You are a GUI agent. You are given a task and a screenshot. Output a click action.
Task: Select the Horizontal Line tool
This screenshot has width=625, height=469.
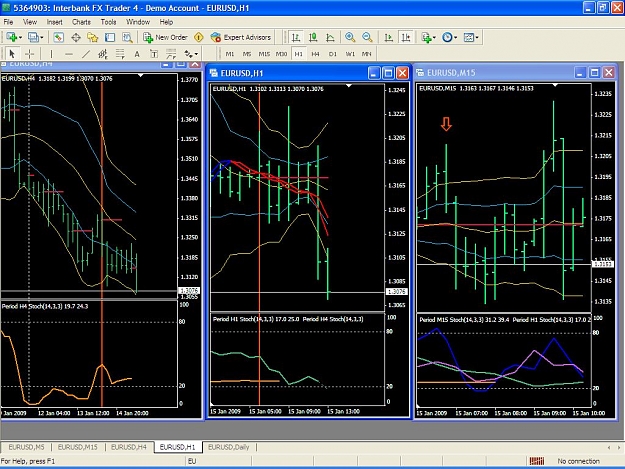pos(69,54)
